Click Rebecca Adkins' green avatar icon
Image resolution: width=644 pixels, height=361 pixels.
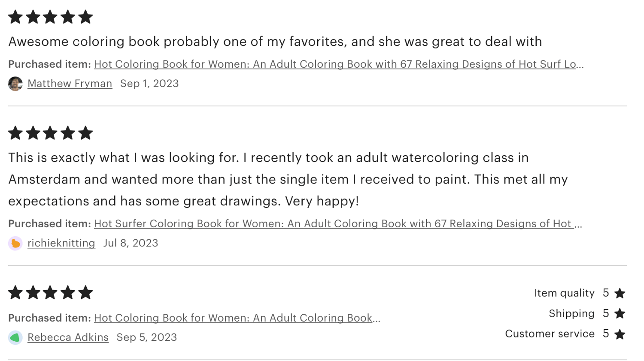15,337
